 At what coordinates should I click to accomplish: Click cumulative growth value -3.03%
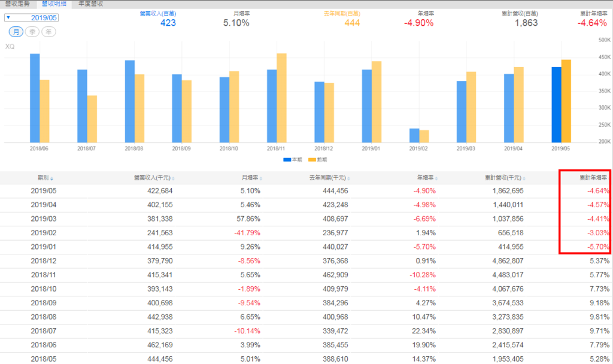[598, 233]
